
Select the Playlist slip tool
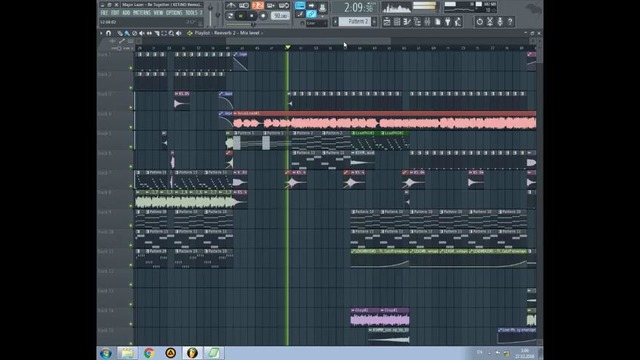pyautogui.click(x=149, y=33)
